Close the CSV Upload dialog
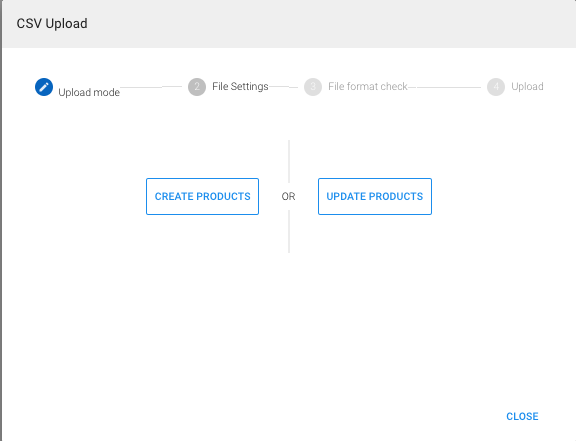This screenshot has height=441, width=576. coord(522,416)
